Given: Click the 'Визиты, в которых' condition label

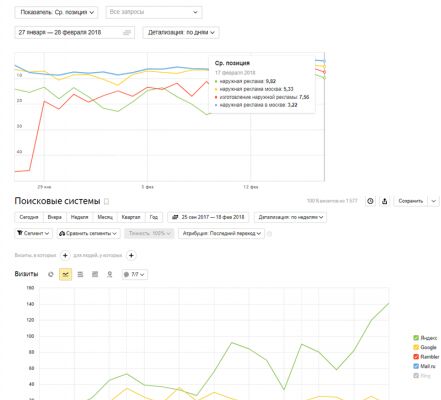Looking at the screenshot, I should point(35,255).
